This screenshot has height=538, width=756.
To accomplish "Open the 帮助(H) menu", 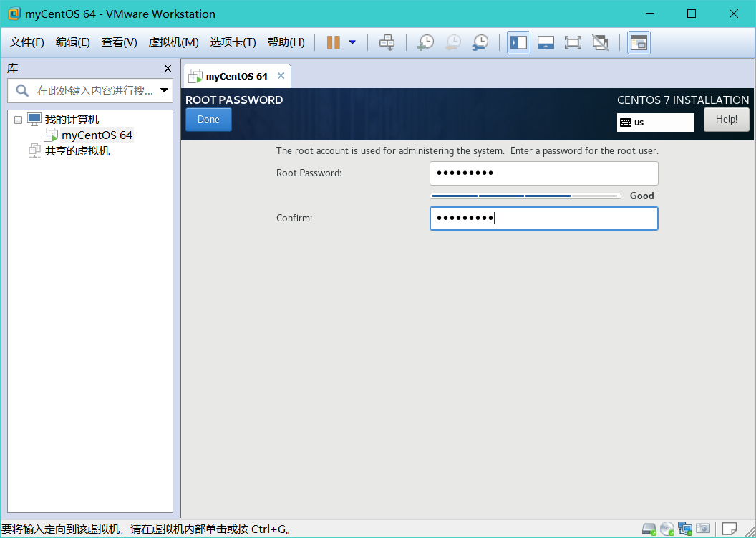I will coord(286,42).
